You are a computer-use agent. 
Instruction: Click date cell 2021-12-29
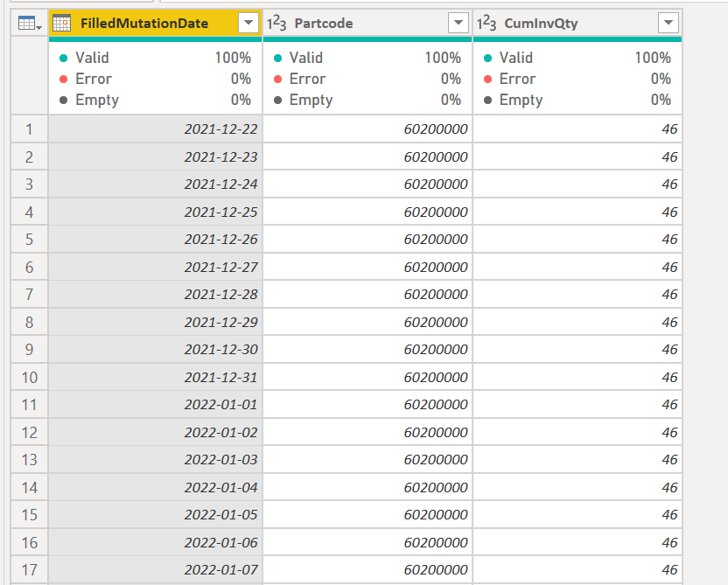point(156,322)
